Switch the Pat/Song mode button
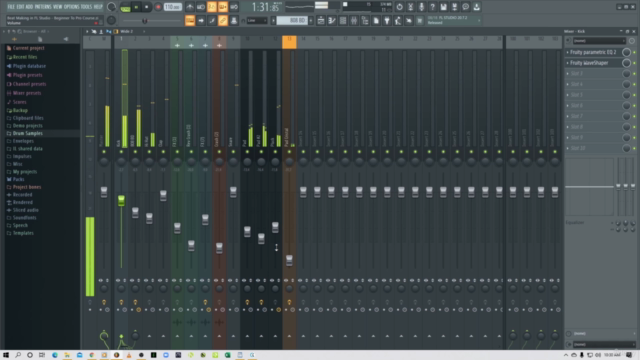The image size is (640, 360). point(125,7)
